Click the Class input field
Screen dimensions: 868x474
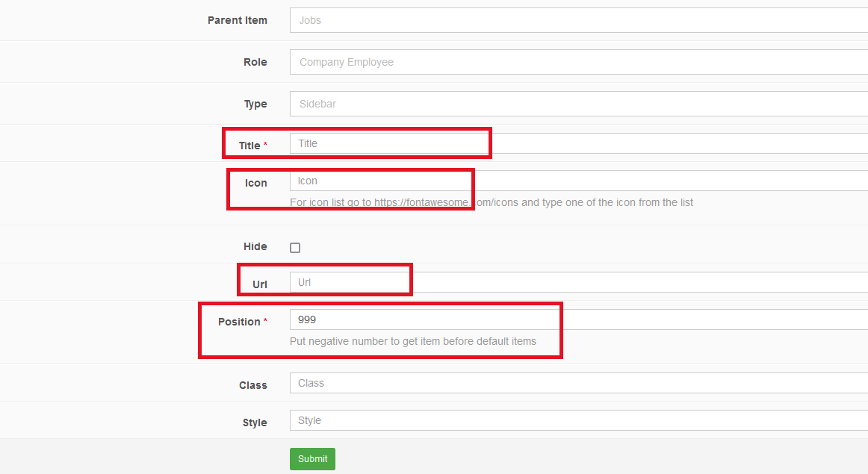[523, 383]
